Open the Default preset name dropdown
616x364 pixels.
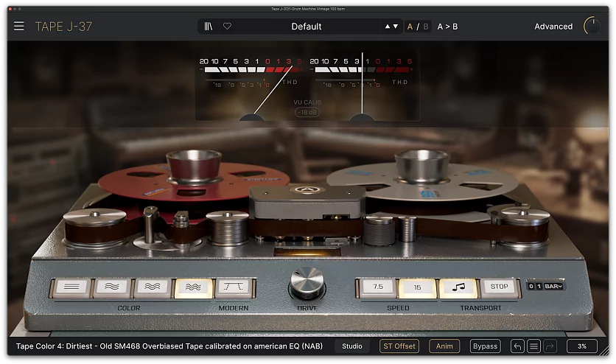click(307, 27)
